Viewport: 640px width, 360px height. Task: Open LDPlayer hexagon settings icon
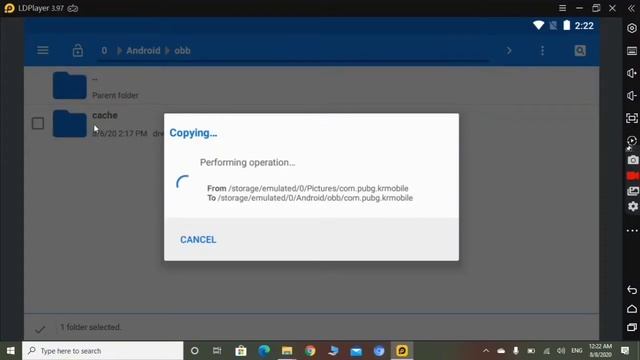632,28
